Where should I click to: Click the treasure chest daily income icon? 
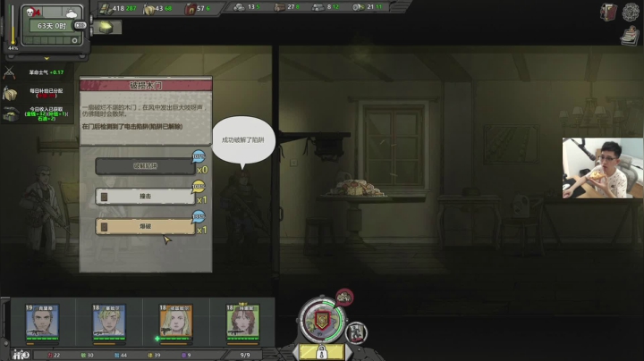click(x=10, y=113)
